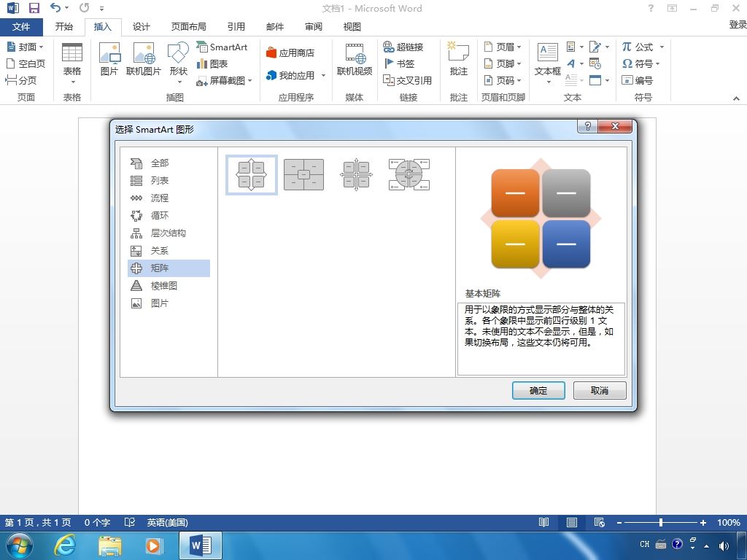747x560 pixels.
Task: Click 登录 to sign in
Action: [x=738, y=25]
